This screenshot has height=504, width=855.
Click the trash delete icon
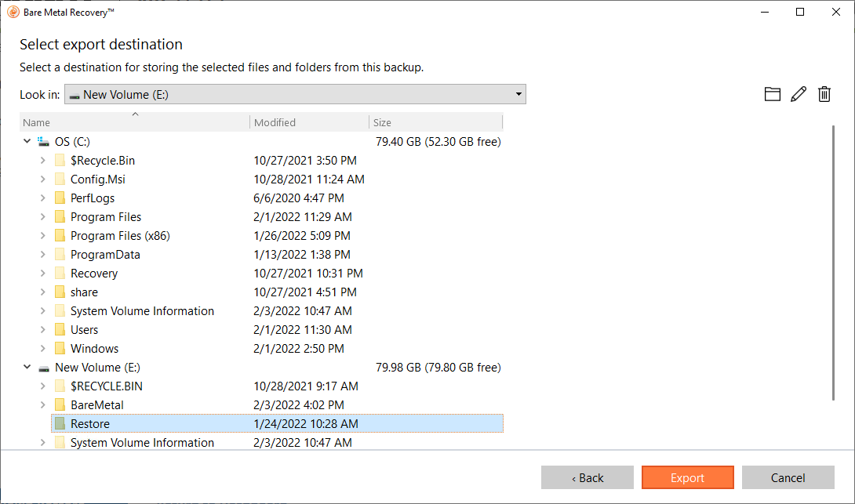[824, 95]
